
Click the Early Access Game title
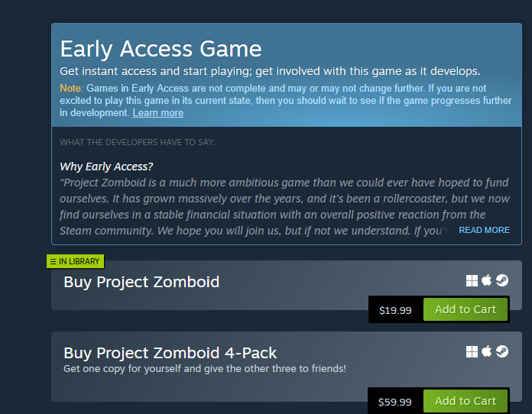click(161, 49)
